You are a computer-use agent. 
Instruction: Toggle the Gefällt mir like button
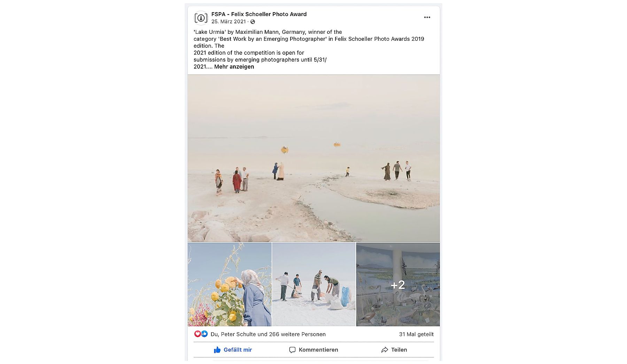(233, 350)
